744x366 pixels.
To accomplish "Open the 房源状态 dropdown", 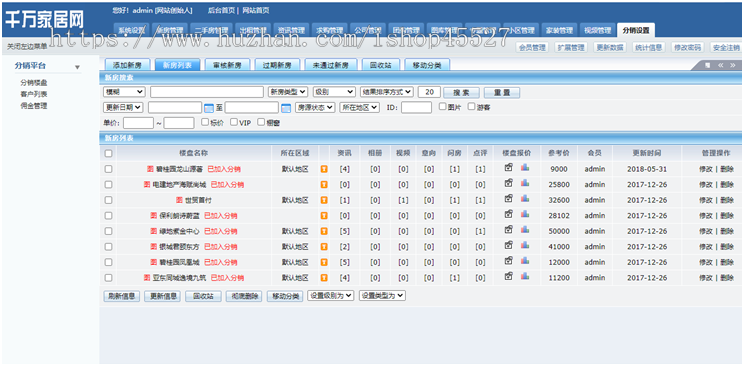I will tap(315, 107).
